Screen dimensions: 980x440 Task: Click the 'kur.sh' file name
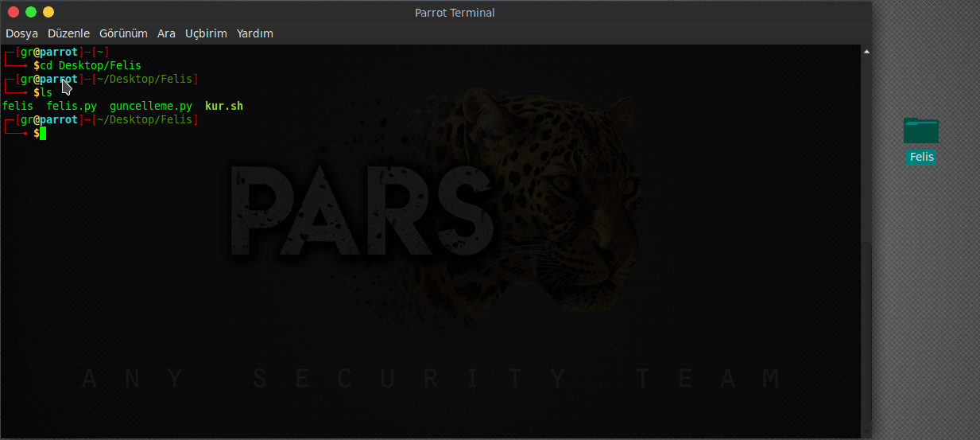point(224,106)
